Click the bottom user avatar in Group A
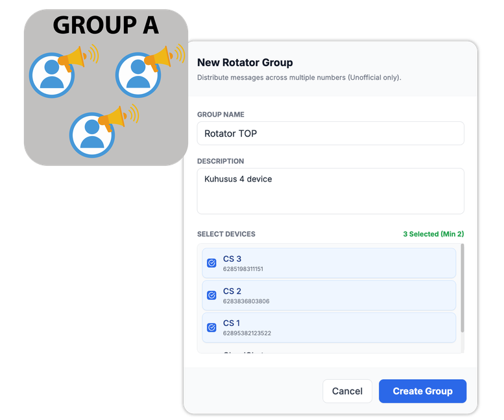Viewport: 504px width, 420px height. (x=91, y=134)
